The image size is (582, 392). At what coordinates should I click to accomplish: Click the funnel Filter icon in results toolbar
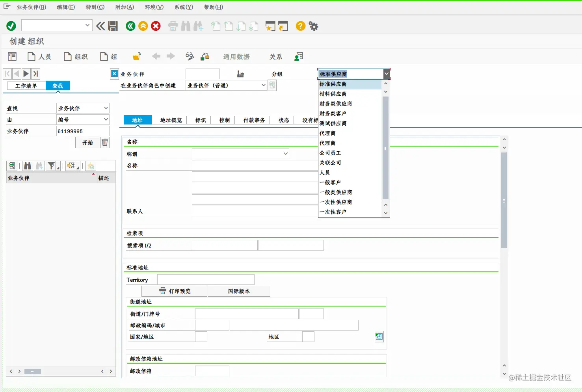click(x=51, y=166)
